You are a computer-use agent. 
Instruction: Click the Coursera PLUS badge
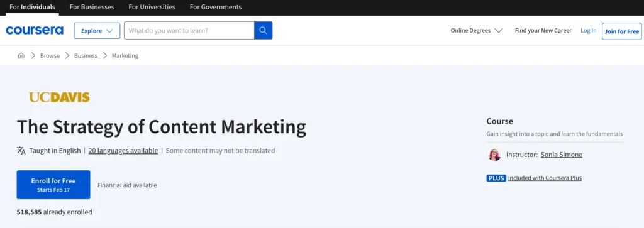click(x=496, y=178)
